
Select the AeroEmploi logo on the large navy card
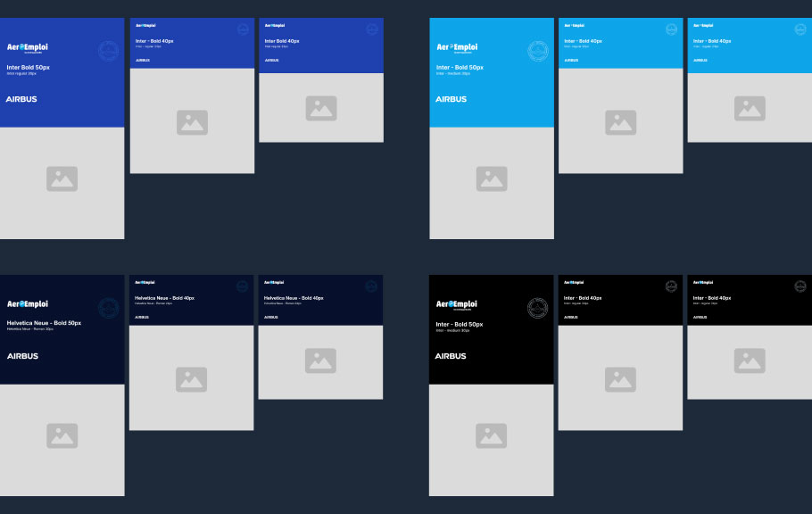(28, 304)
